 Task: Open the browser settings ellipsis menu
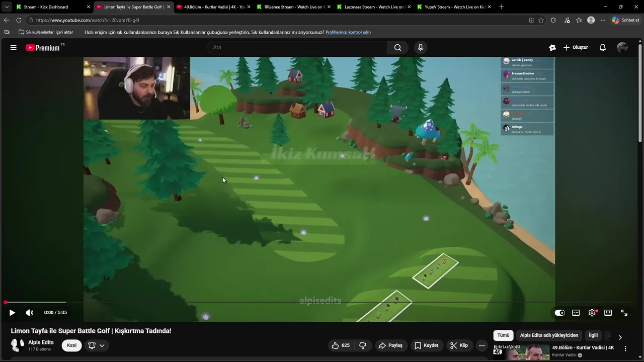pos(603,20)
